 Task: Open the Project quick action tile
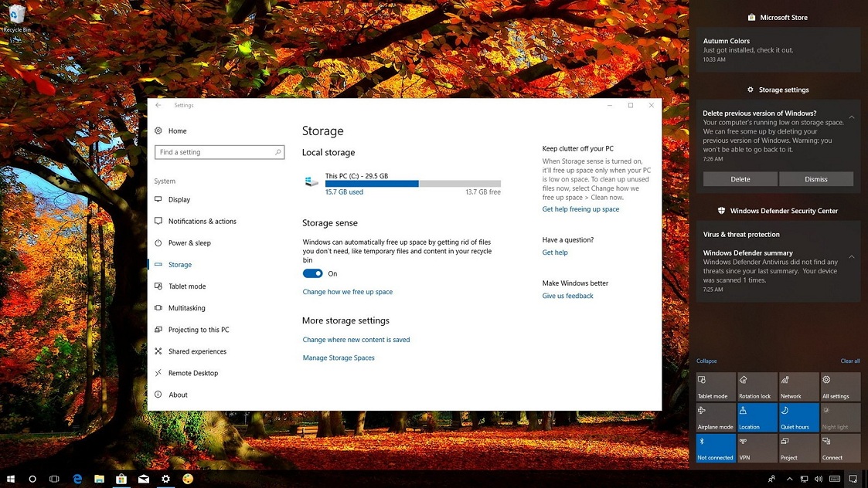pos(798,448)
